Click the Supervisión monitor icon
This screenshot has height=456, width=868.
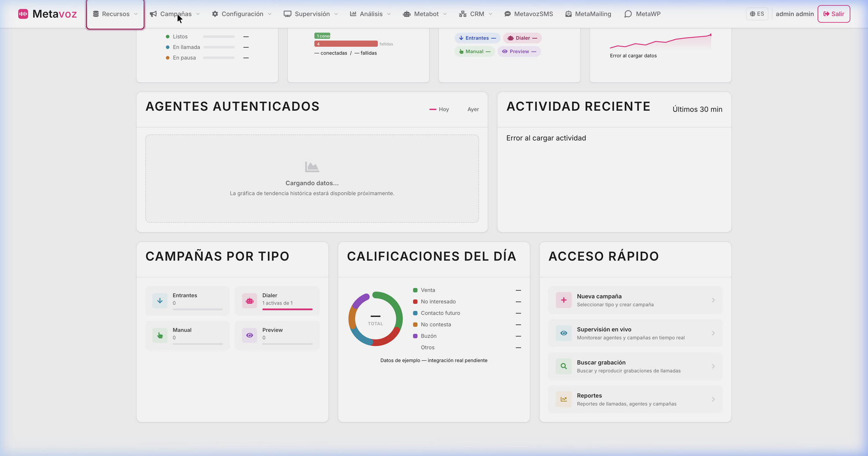(x=287, y=14)
